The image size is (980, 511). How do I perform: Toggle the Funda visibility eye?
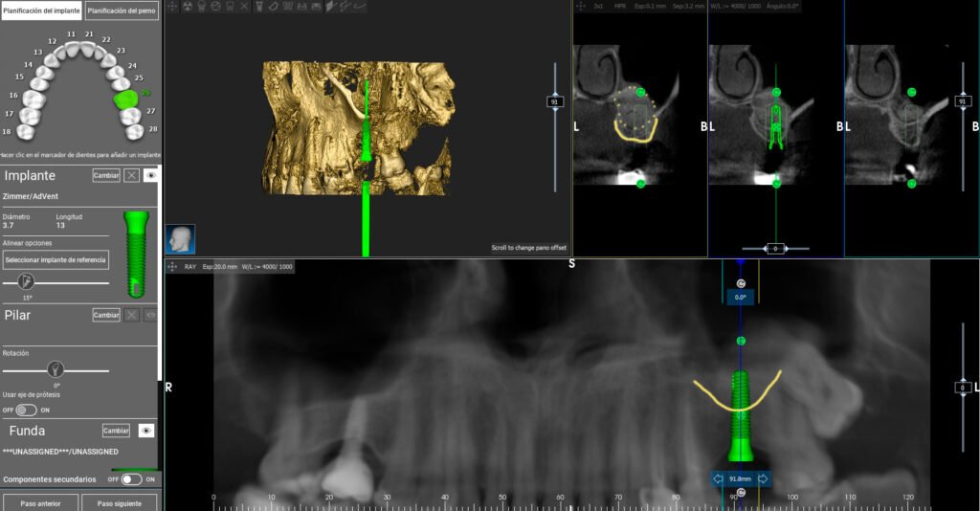(x=146, y=431)
